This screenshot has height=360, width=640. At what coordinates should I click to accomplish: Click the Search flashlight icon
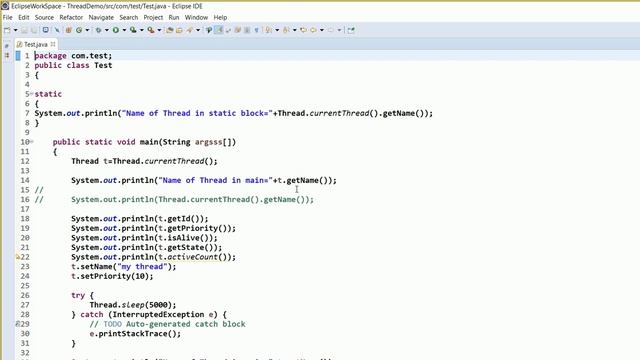point(190,30)
